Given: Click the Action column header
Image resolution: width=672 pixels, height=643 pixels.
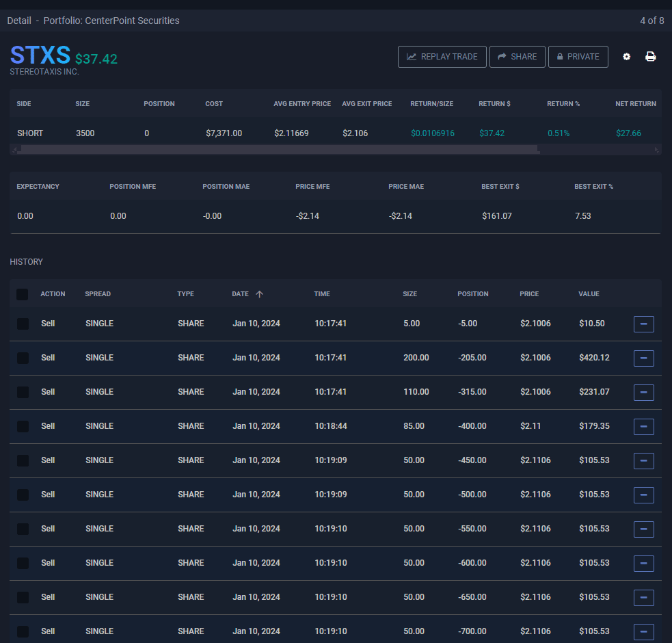Looking at the screenshot, I should pyautogui.click(x=53, y=294).
